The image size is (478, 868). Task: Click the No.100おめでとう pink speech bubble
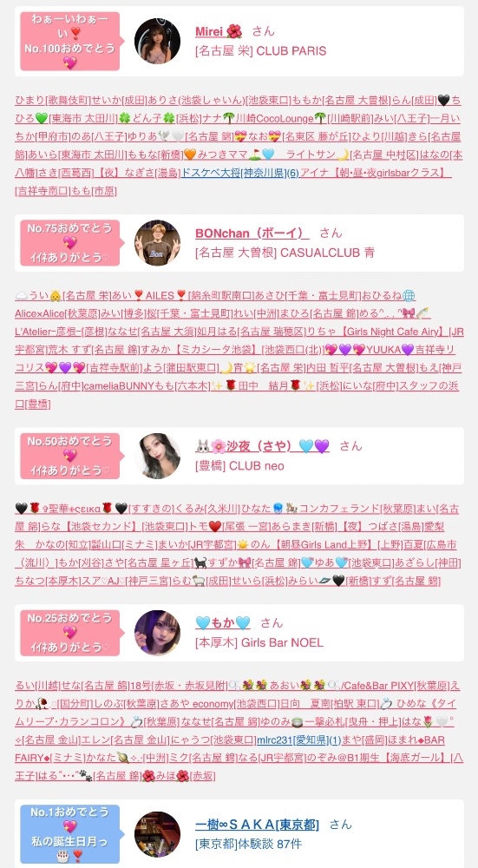pos(69,41)
